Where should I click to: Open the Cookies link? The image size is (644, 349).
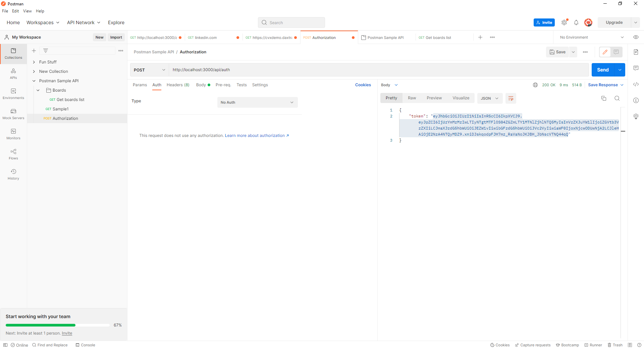pyautogui.click(x=363, y=85)
